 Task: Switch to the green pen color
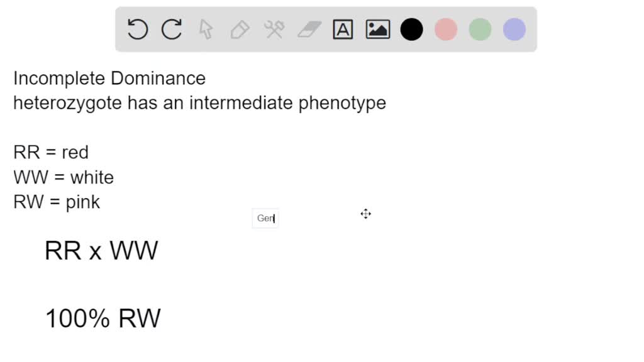[x=480, y=29]
